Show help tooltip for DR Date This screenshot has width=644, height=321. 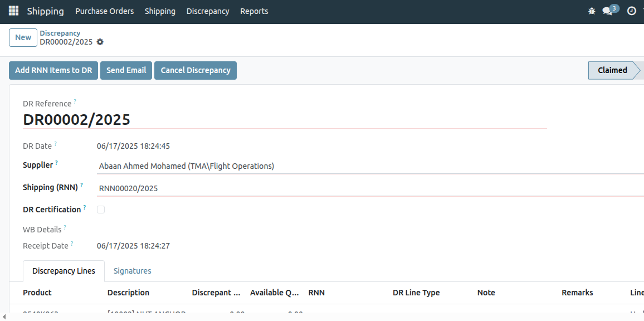56,143
